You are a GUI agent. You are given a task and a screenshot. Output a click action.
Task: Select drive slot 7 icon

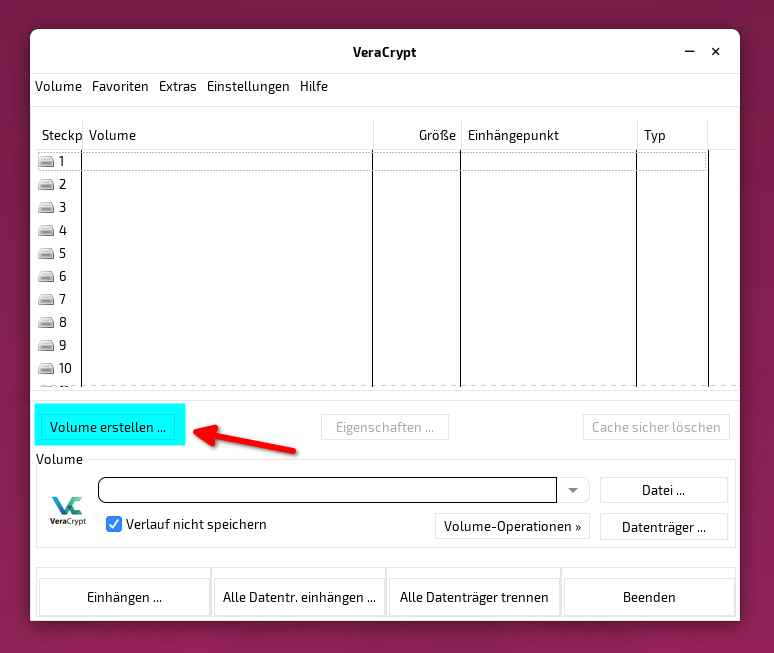pos(46,300)
